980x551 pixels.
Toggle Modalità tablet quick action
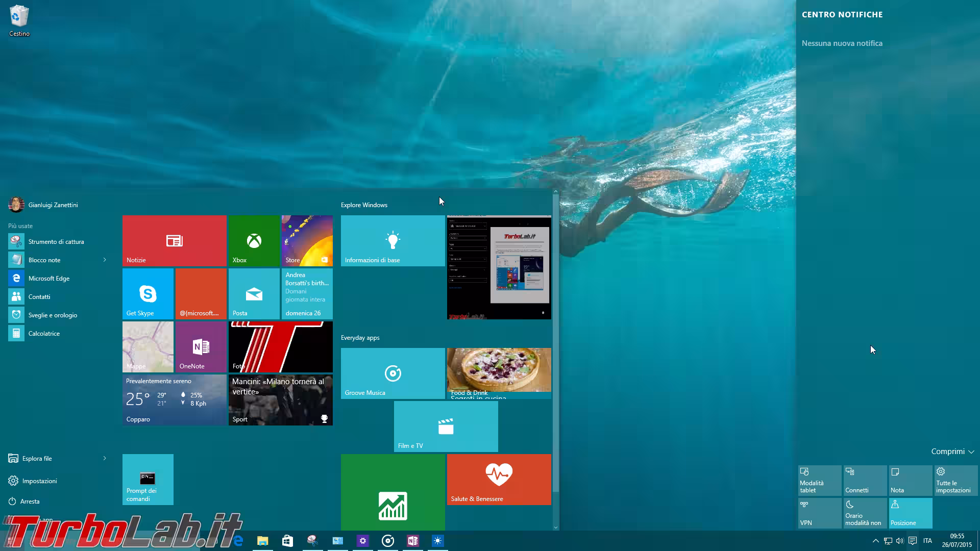pos(819,480)
